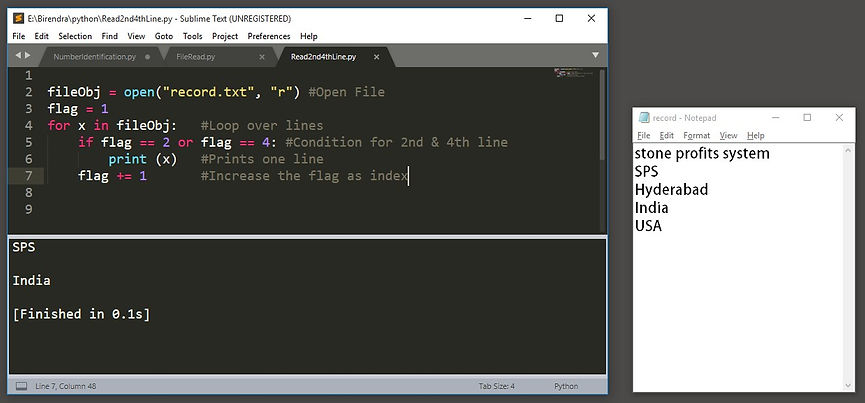The width and height of the screenshot is (865, 403).
Task: Close the record Notepad window
Action: tap(839, 118)
